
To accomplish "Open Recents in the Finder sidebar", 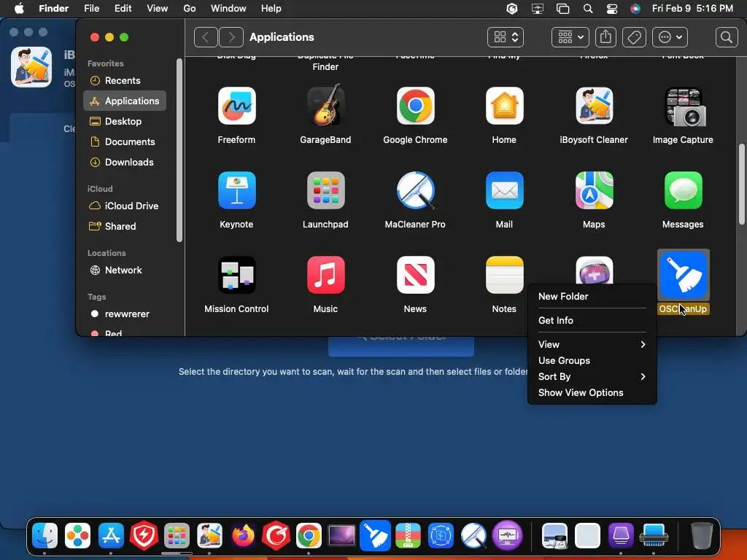I will pos(125,80).
